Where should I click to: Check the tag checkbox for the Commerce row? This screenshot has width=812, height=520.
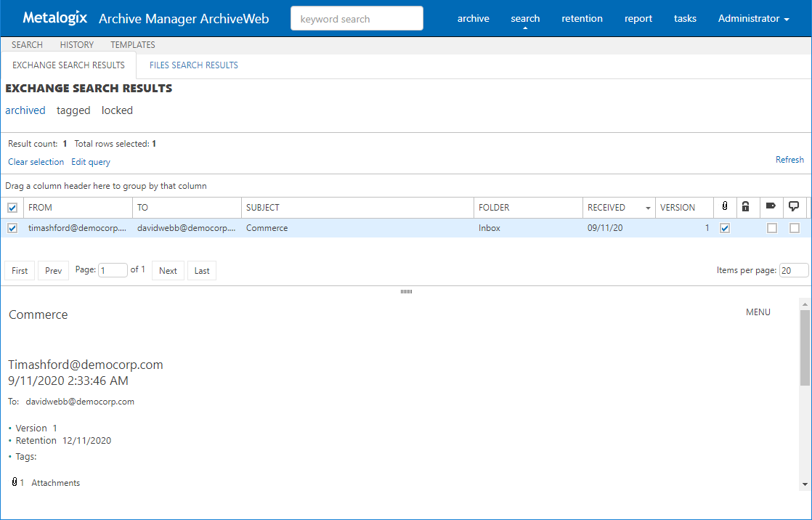(772, 228)
